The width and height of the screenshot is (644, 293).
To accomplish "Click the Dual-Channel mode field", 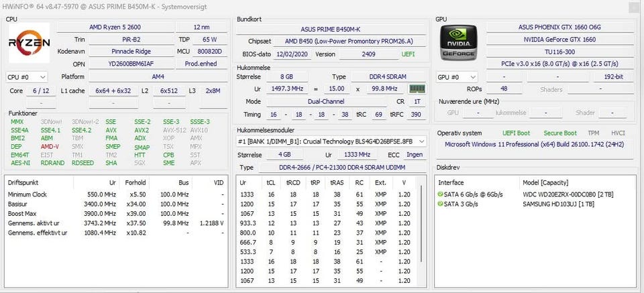I will coord(326,101).
